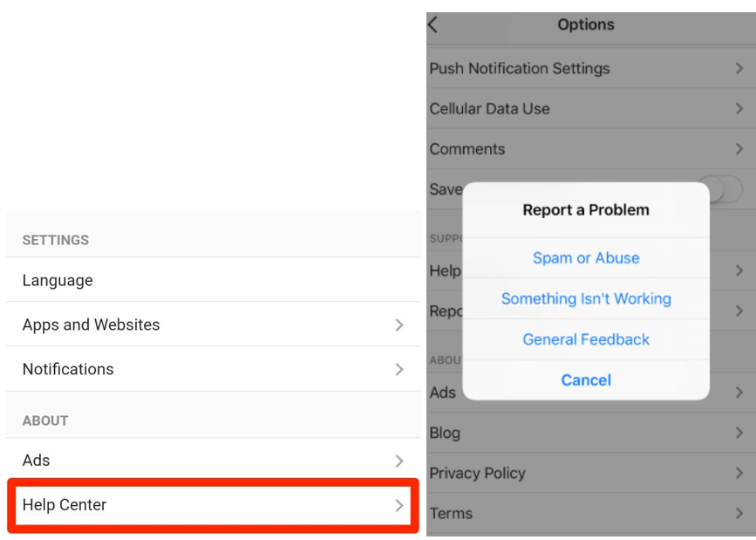
Task: Tap the partly hidden Help row in Options
Action: 445,270
